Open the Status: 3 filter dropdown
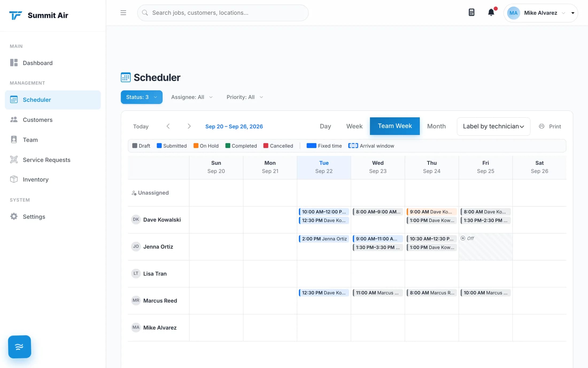Screen dimensions: 588x368 pyautogui.click(x=141, y=97)
